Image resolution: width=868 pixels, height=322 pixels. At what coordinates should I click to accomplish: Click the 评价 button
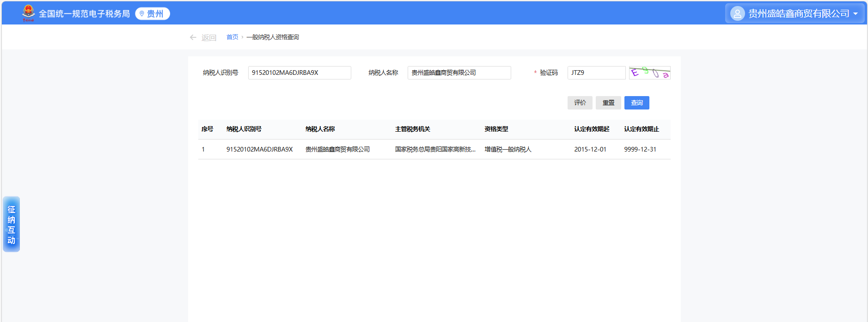[x=580, y=103]
